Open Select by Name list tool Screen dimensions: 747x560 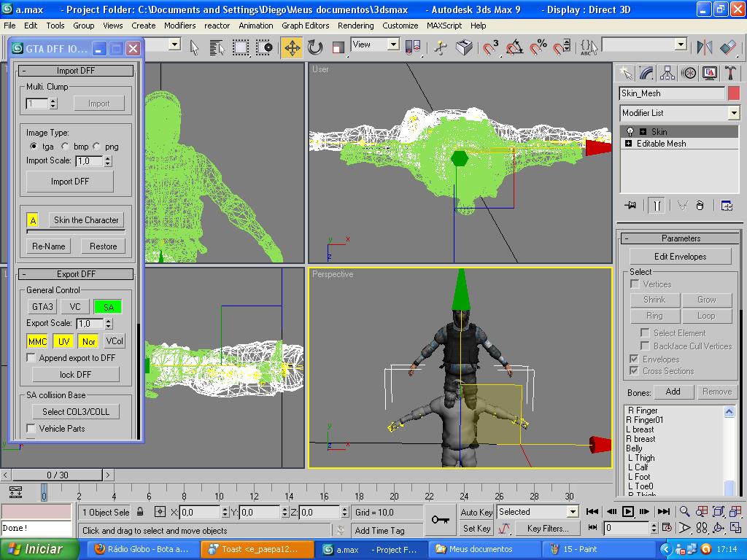coord(216,47)
